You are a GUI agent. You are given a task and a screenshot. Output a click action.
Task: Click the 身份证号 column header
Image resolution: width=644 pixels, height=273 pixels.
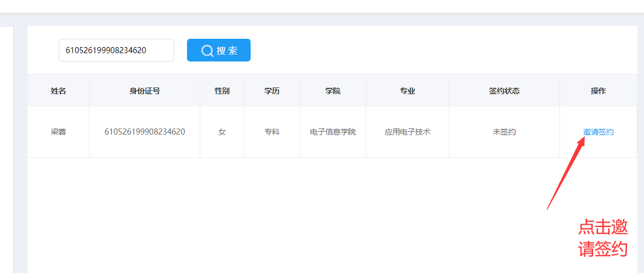[x=144, y=91]
